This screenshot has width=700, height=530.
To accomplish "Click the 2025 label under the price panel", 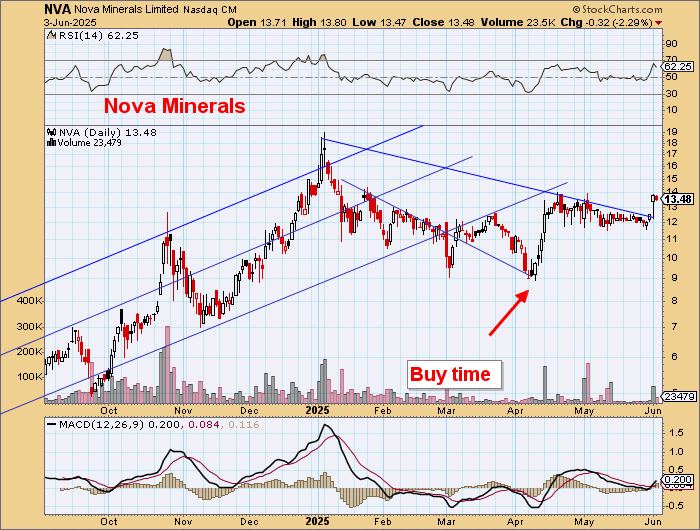I will coord(317,410).
